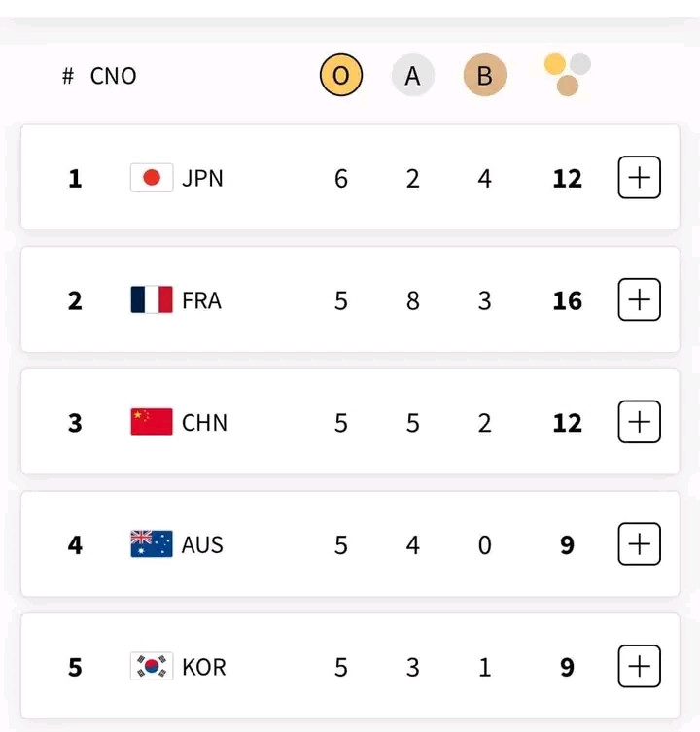
Task: Expand the FRA row with plus button
Action: click(x=639, y=299)
